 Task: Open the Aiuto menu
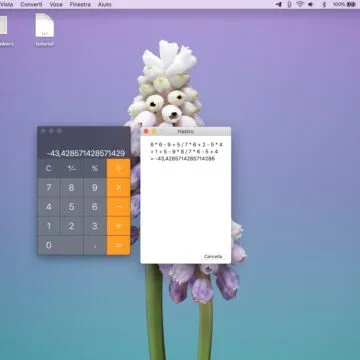pos(105,4)
